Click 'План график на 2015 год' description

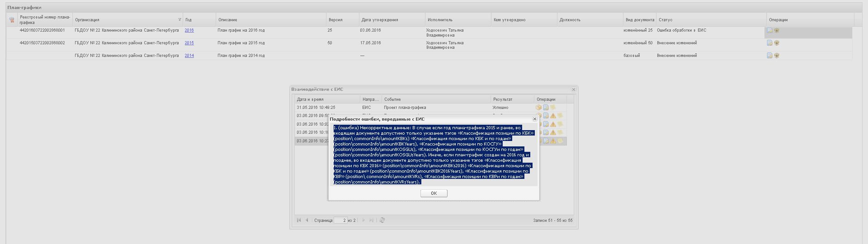tap(241, 43)
